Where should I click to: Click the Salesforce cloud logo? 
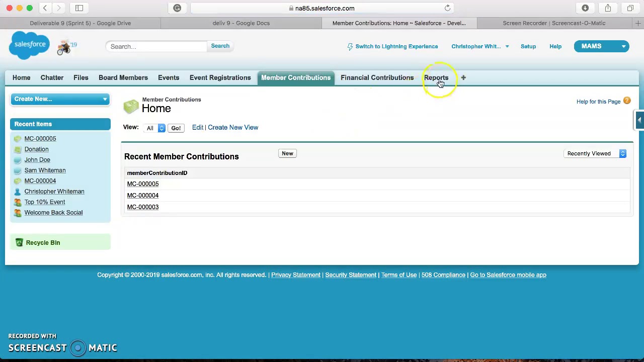[x=29, y=45]
